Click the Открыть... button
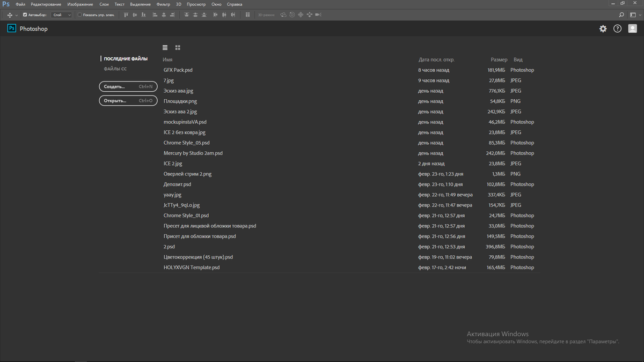644x362 pixels. 128,101
